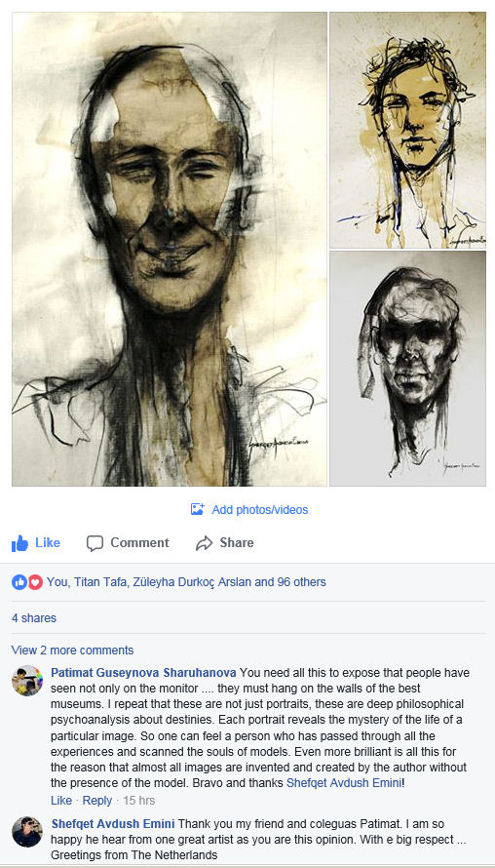495x868 pixels.
Task: Open list of people who reacted
Action: (186, 582)
